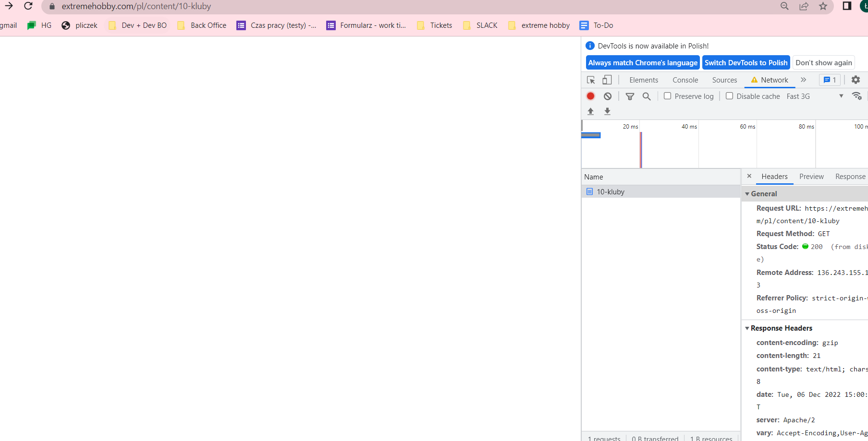Show more DevTools tabs chevron
Viewport: 868px width, 441px height.
tap(803, 80)
